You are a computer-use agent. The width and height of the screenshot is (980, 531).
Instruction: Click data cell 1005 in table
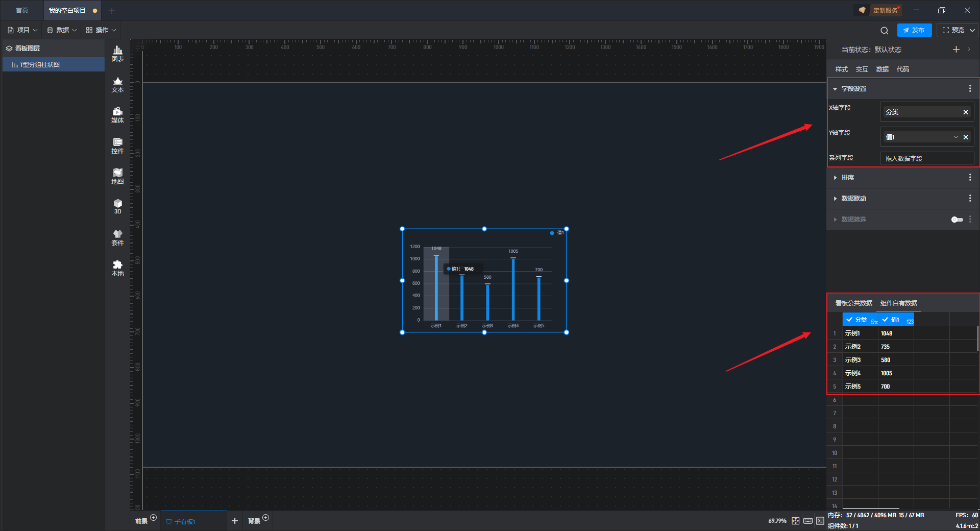click(x=896, y=373)
